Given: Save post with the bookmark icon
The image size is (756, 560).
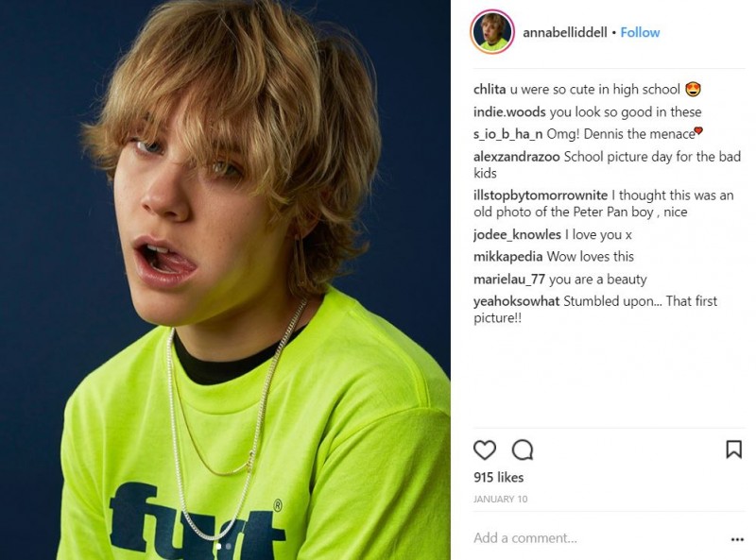Looking at the screenshot, I should (734, 450).
